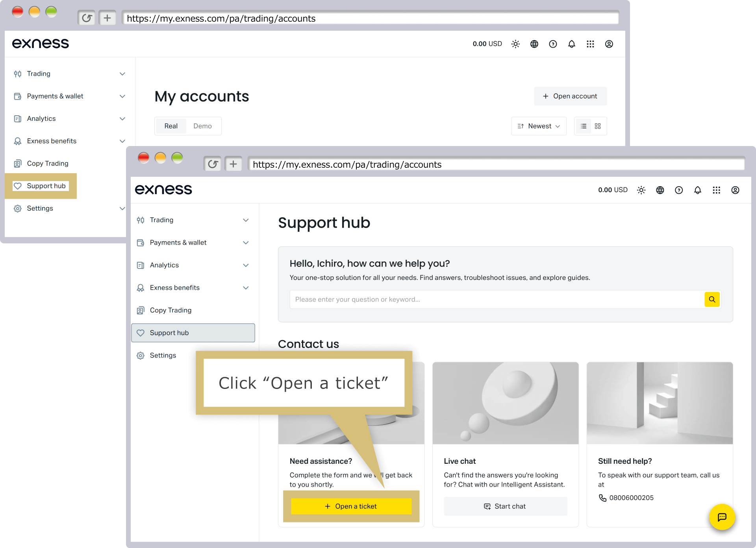Open the Newest sort dropdown
Screen dimensions: 756x548
[x=539, y=126]
